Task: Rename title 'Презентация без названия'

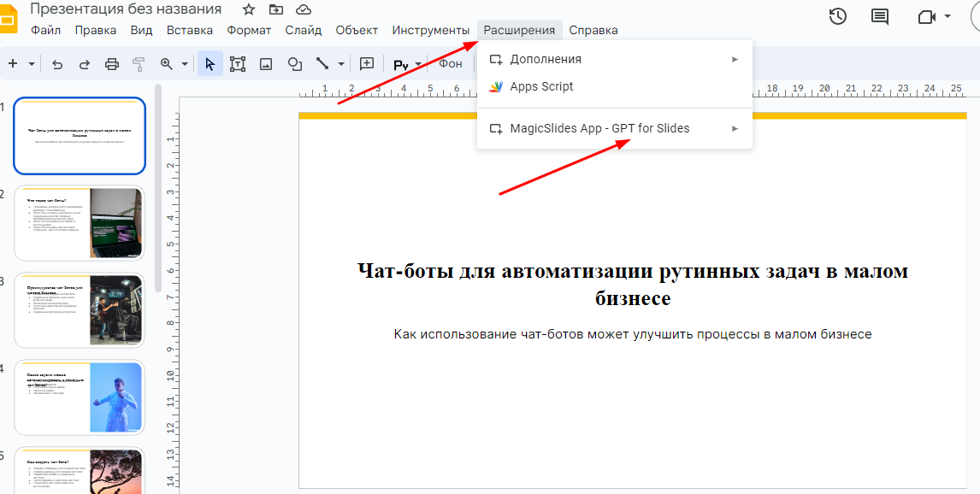Action: [126, 9]
